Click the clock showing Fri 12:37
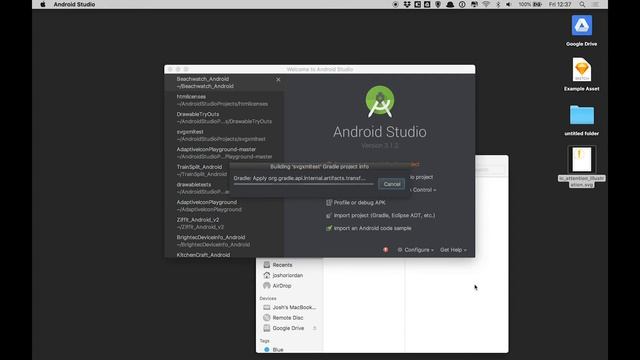This screenshot has height=360, width=640. 560,4
